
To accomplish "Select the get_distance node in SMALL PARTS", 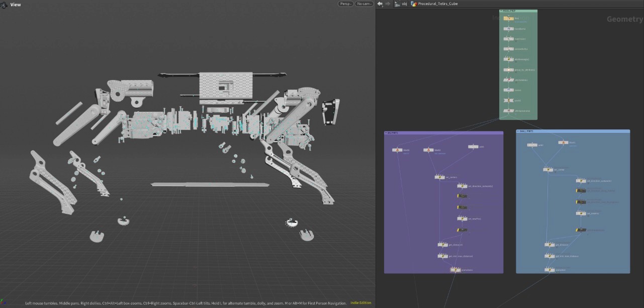I will click(548, 245).
